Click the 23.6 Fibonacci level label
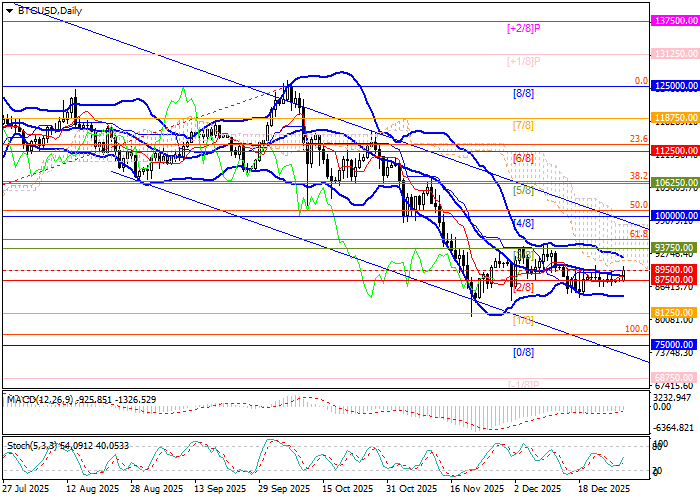The width and height of the screenshot is (700, 500). pos(639,139)
